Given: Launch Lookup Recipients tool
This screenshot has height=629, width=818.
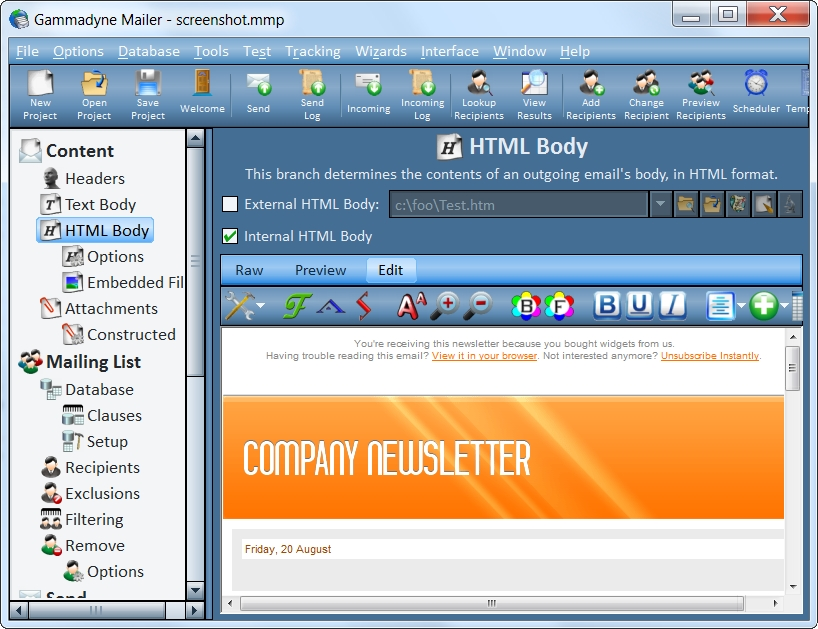Looking at the screenshot, I should [x=479, y=95].
